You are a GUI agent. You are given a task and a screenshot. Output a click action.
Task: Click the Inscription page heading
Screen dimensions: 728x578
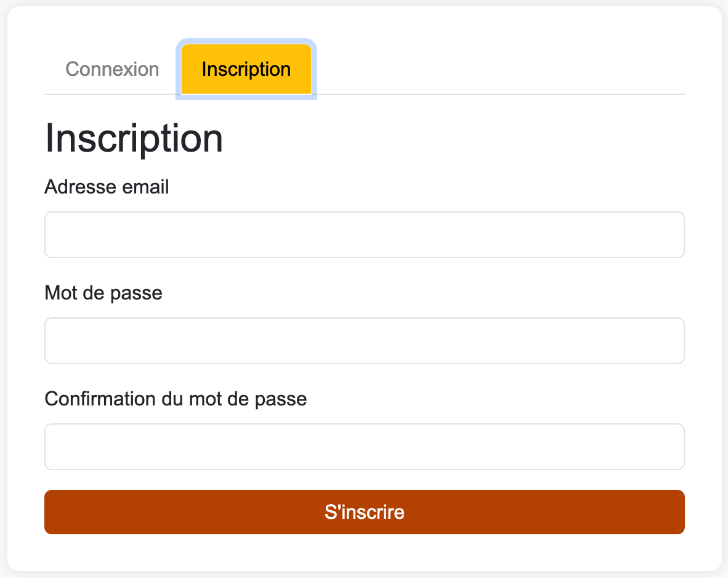coord(133,139)
